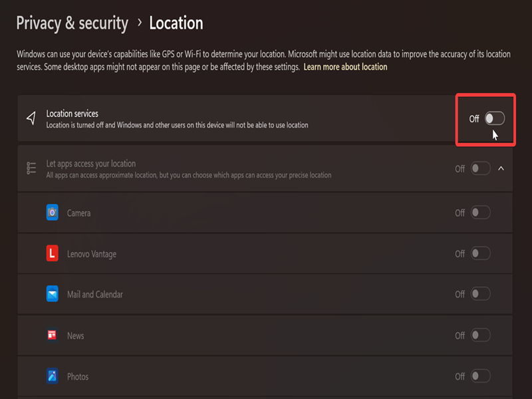Click the Mail and Calendar icon
Screen dimensions: 532x399
coord(53,294)
